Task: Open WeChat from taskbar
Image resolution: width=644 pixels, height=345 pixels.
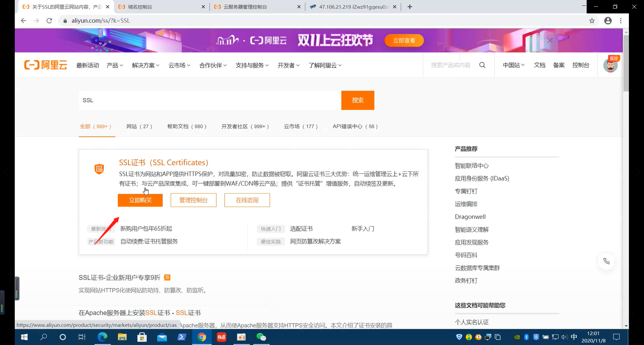Action: pyautogui.click(x=261, y=337)
